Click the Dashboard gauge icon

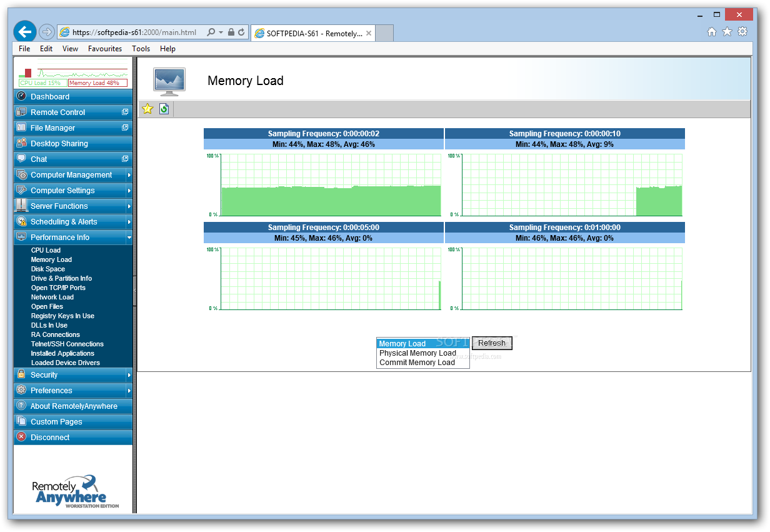(22, 96)
